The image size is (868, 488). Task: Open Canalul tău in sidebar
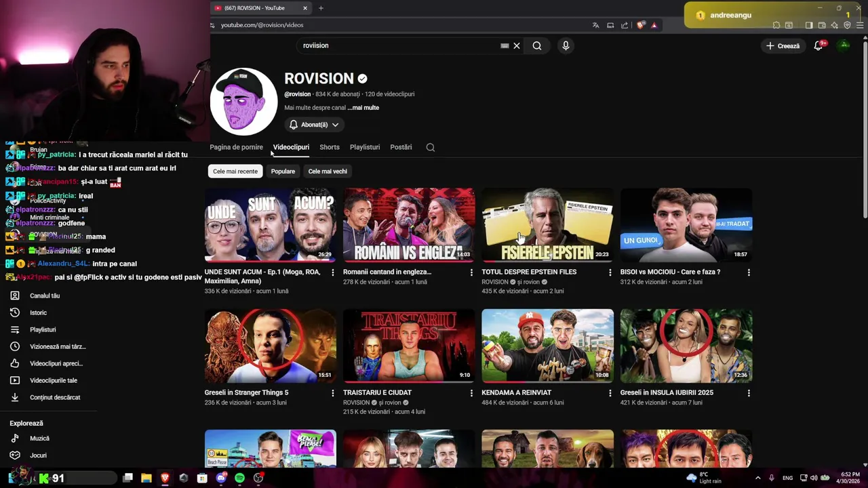click(45, 296)
